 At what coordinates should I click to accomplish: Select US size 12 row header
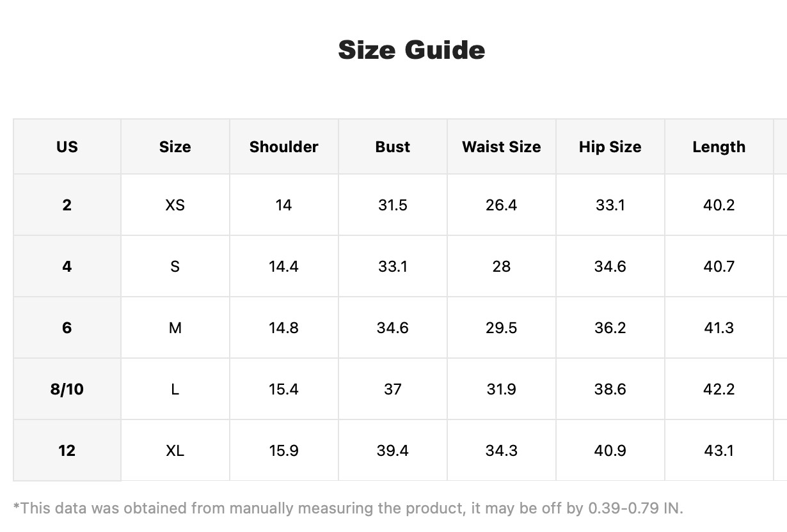pos(67,450)
